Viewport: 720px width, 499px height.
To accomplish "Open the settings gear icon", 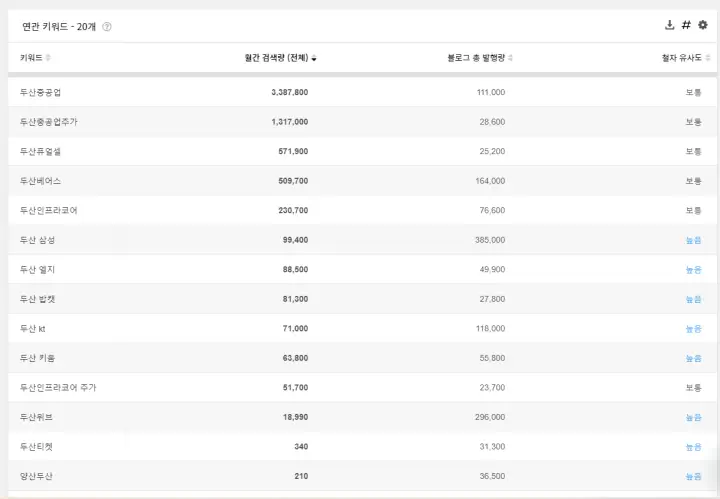I will [703, 25].
